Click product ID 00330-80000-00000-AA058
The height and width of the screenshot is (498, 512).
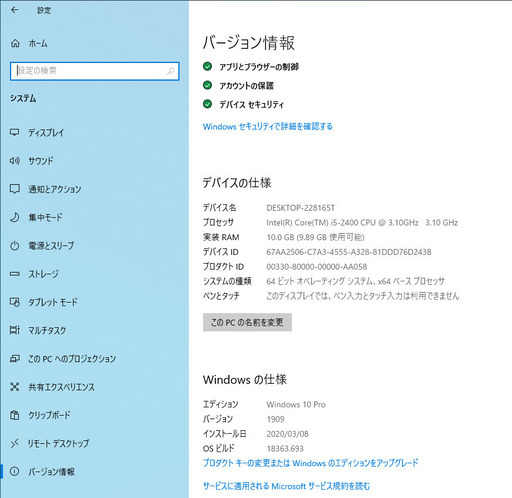[x=317, y=267]
